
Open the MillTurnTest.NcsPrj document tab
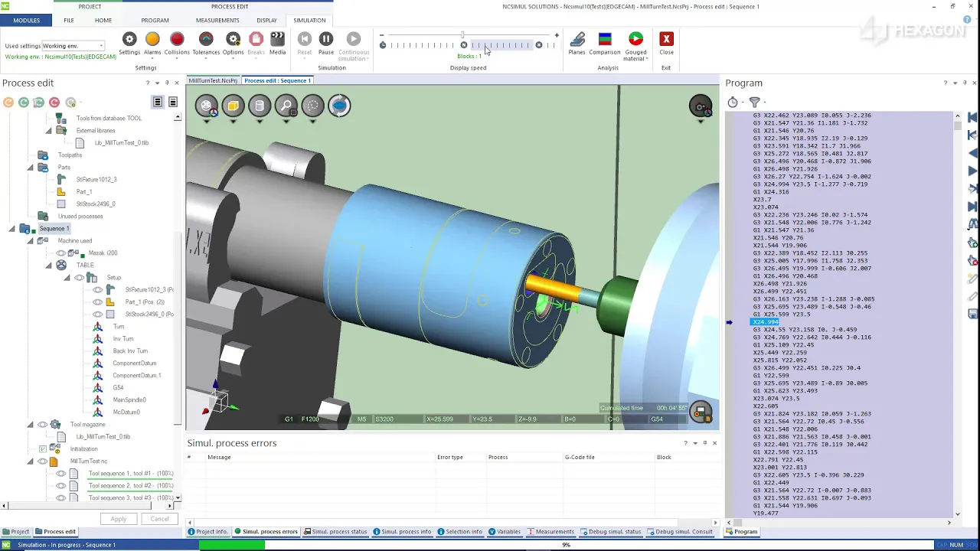213,80
